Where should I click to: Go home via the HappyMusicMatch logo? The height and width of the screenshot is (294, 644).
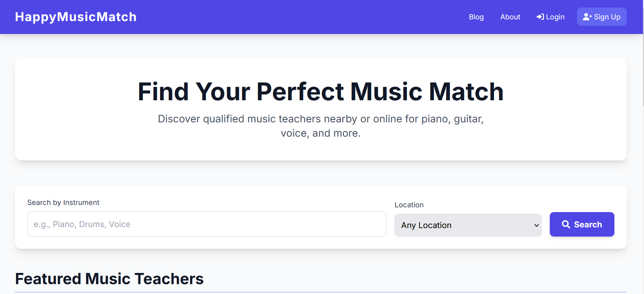tap(76, 17)
